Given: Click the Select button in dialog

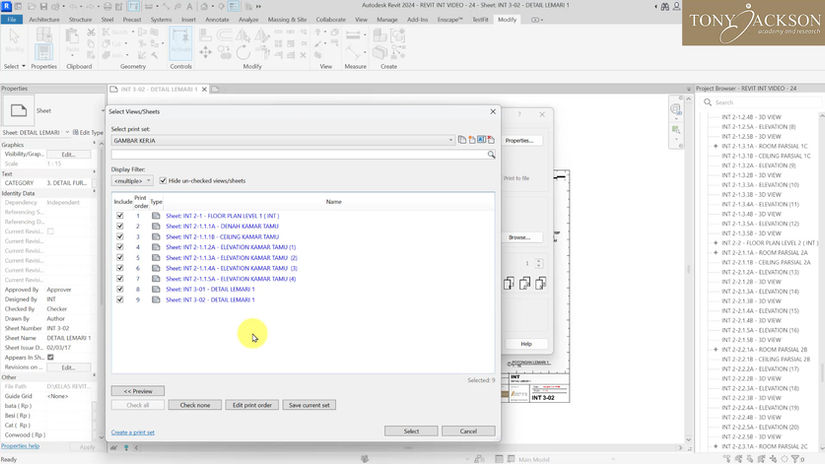Looking at the screenshot, I should pyautogui.click(x=411, y=431).
